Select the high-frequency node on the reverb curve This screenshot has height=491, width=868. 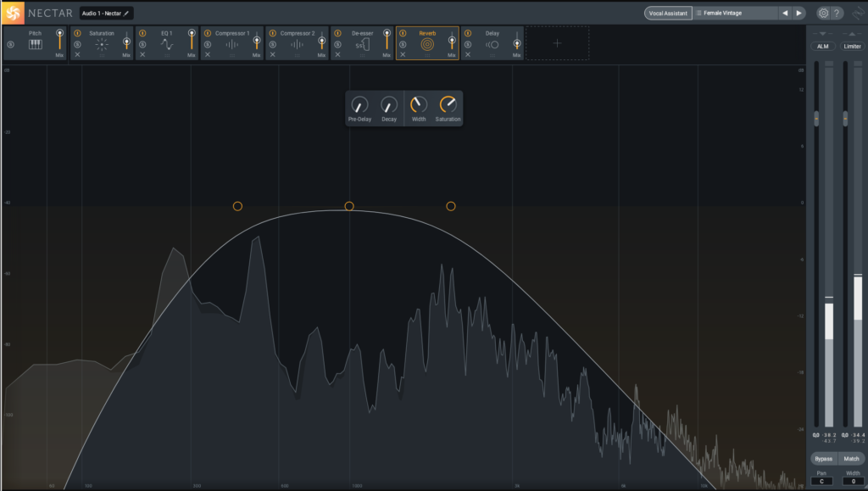click(x=451, y=206)
